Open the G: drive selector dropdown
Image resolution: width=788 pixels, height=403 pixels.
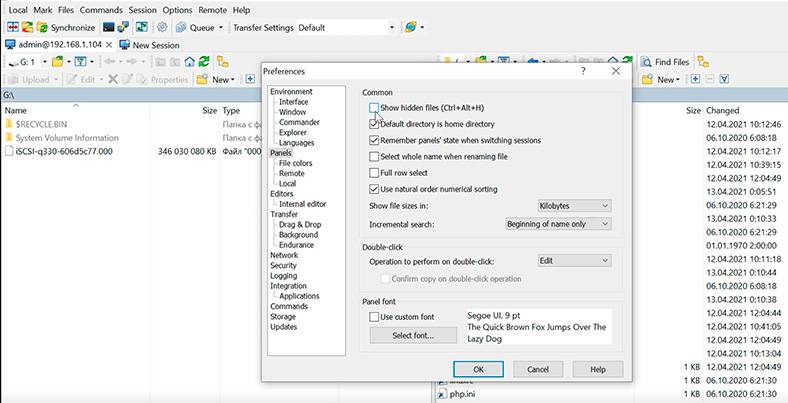click(x=44, y=62)
